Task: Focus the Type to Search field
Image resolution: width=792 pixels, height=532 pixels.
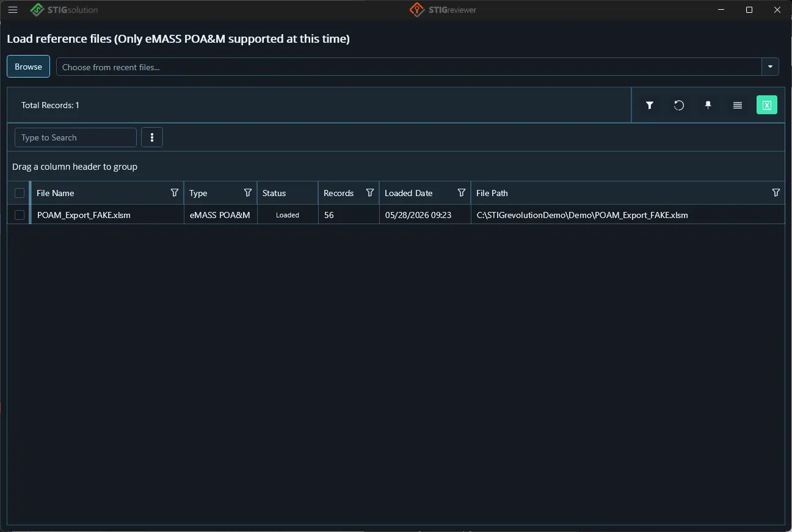Action: (76, 137)
